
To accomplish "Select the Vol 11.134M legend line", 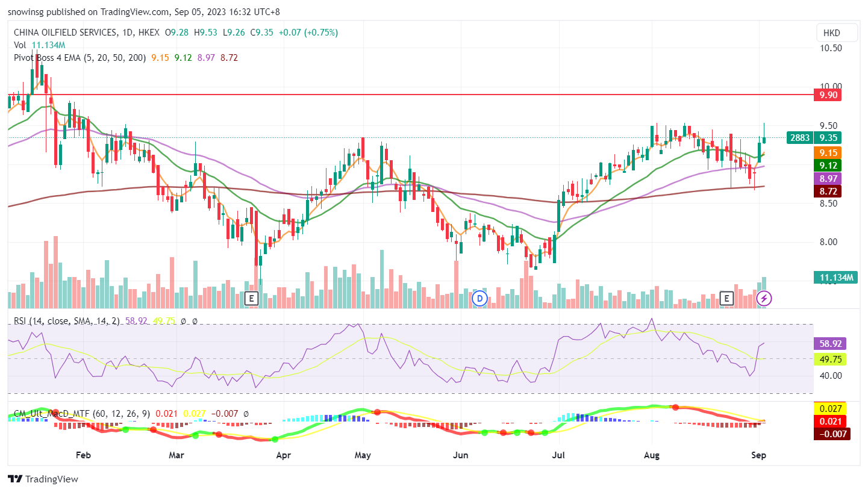I will tap(40, 45).
